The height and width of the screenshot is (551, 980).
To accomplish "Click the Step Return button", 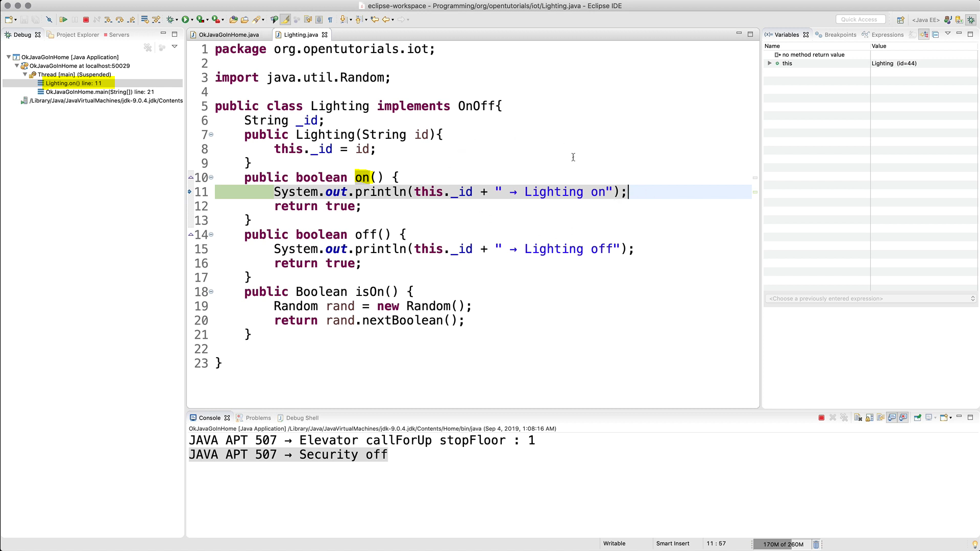I will pos(131,20).
